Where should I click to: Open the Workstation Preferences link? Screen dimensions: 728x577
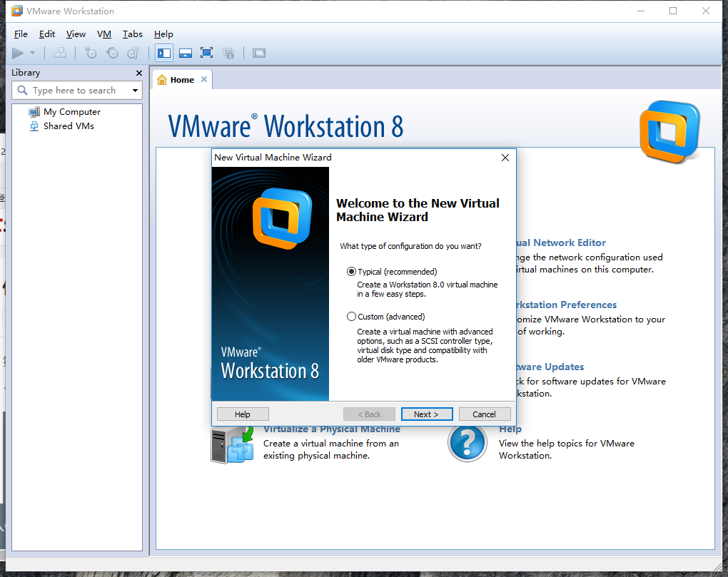tap(567, 305)
